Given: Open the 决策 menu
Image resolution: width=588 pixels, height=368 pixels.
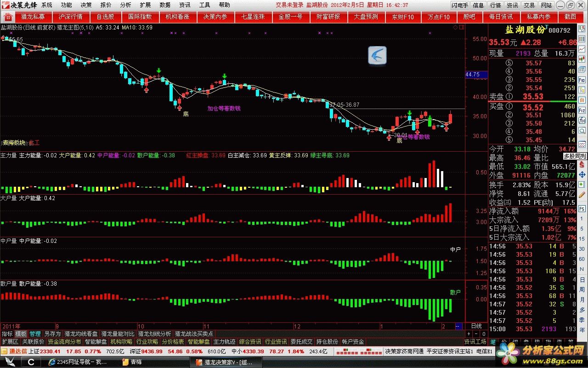Looking at the screenshot, I should pos(86,5).
